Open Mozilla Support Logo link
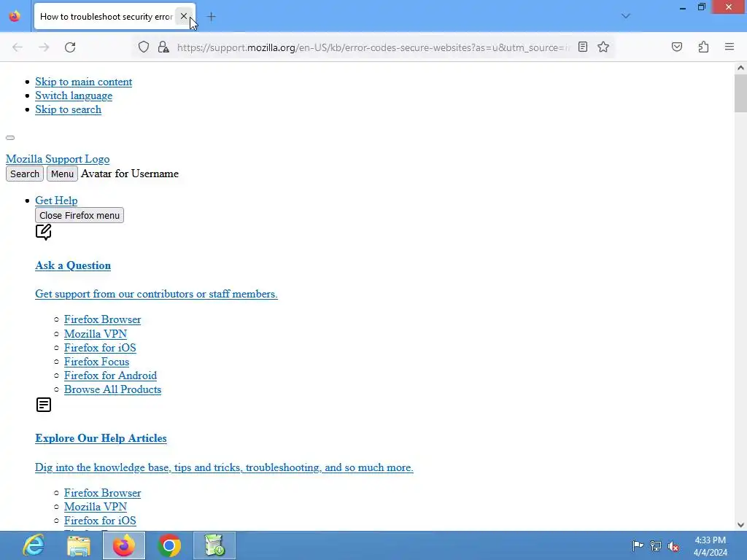The width and height of the screenshot is (747, 560). (x=58, y=158)
